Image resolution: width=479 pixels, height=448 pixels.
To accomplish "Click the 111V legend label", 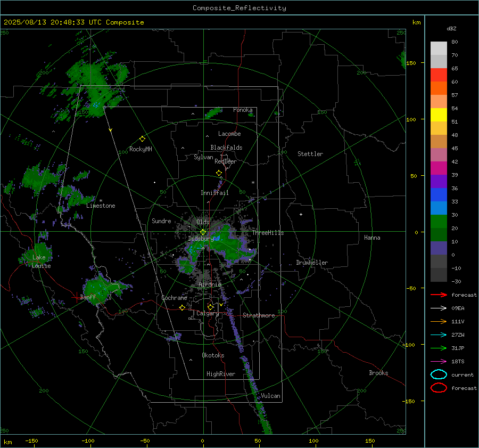I will [458, 321].
